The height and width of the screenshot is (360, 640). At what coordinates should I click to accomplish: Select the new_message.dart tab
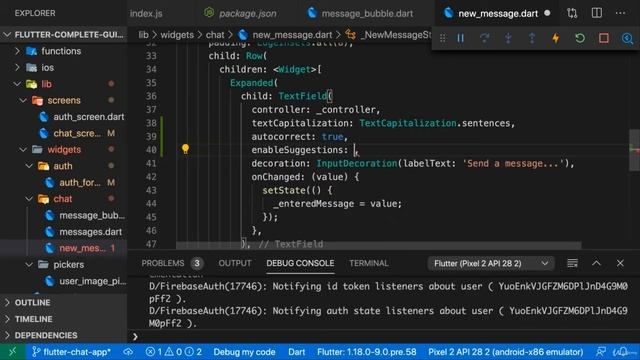pos(498,13)
